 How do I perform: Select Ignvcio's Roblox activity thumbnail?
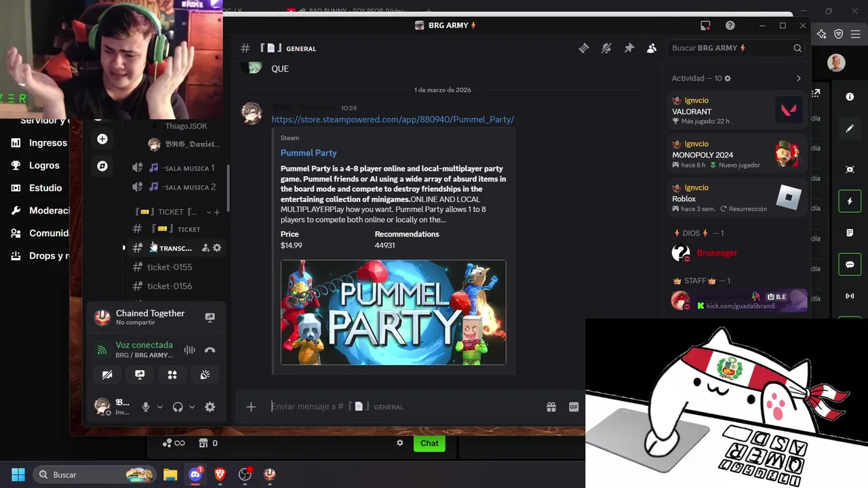pyautogui.click(x=788, y=197)
